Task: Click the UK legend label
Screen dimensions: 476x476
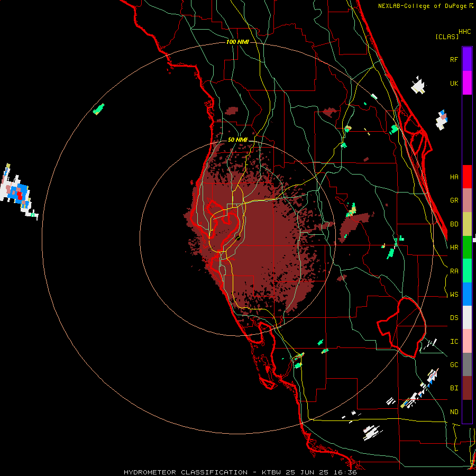Action: pyautogui.click(x=454, y=83)
